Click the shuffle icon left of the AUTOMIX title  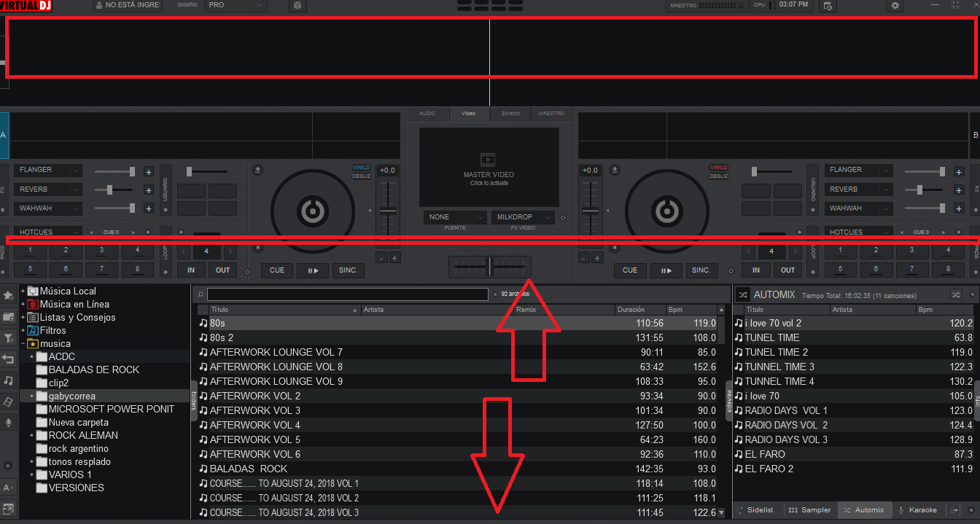click(x=742, y=294)
